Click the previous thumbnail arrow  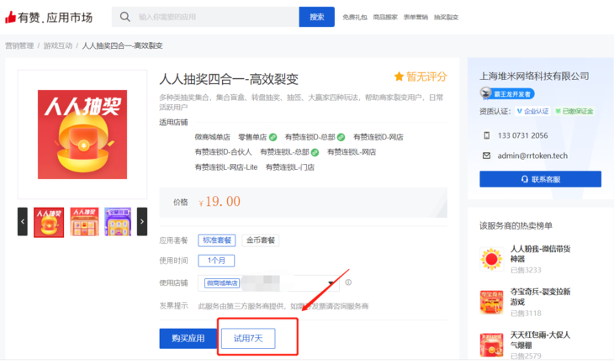23,222
